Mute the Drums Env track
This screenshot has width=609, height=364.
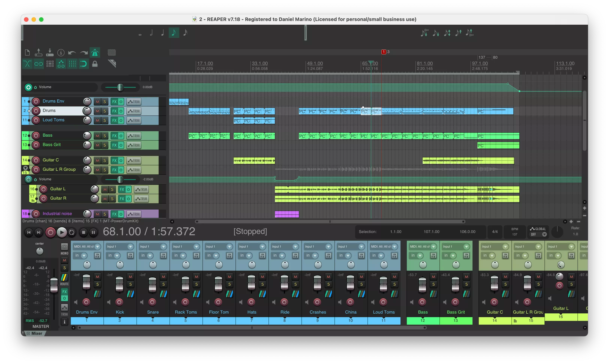click(x=98, y=102)
